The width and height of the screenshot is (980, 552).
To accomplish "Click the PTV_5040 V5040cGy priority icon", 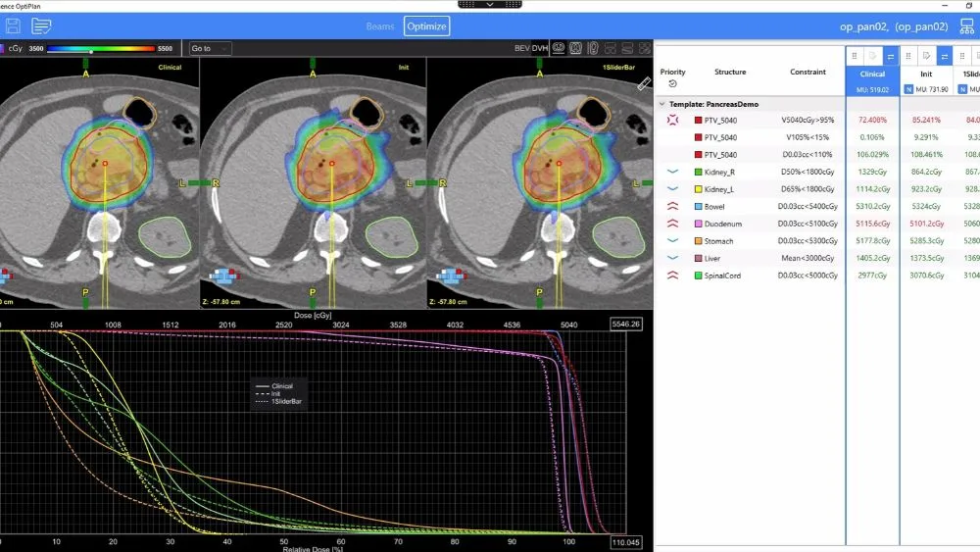I will click(672, 120).
